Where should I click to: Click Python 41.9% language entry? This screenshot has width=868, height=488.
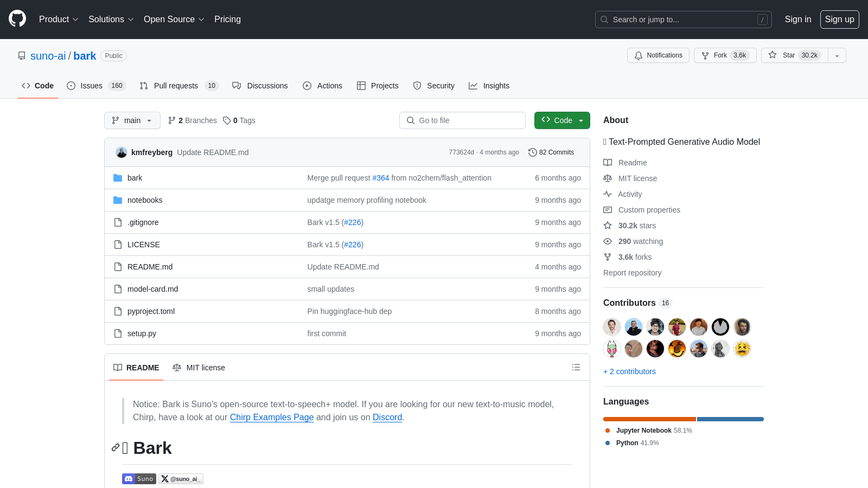click(632, 443)
